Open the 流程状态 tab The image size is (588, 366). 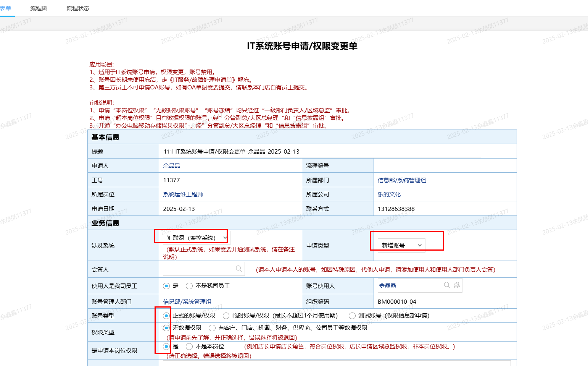click(x=78, y=8)
